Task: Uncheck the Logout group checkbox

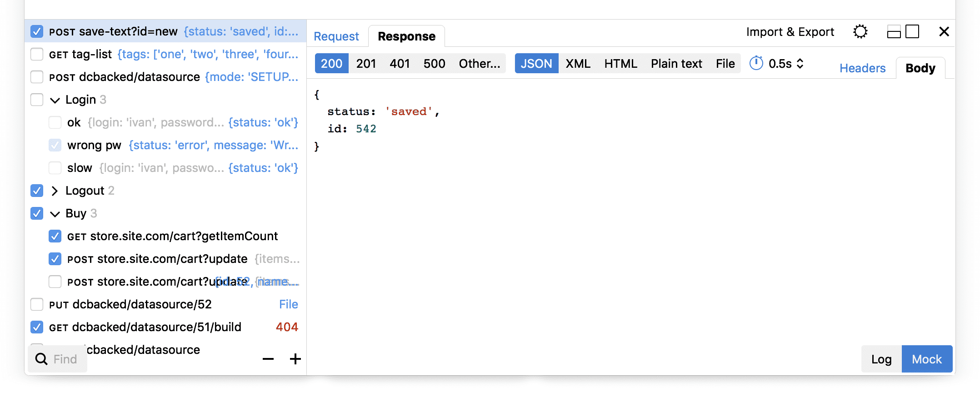Action: point(37,191)
